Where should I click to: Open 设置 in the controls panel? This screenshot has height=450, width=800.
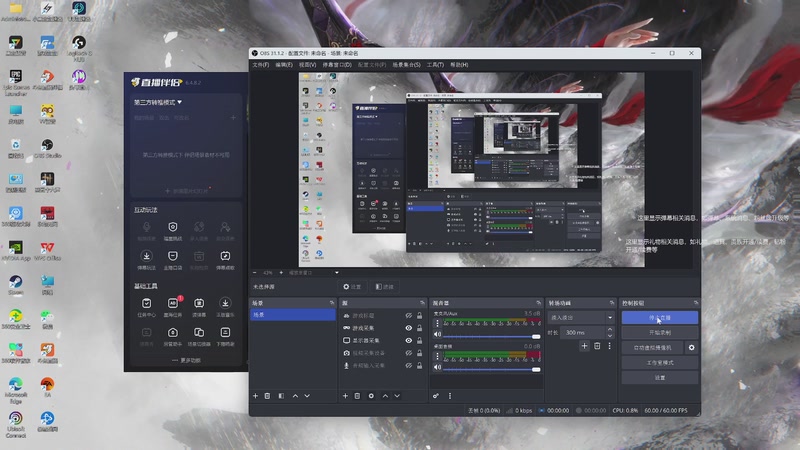pyautogui.click(x=660, y=378)
